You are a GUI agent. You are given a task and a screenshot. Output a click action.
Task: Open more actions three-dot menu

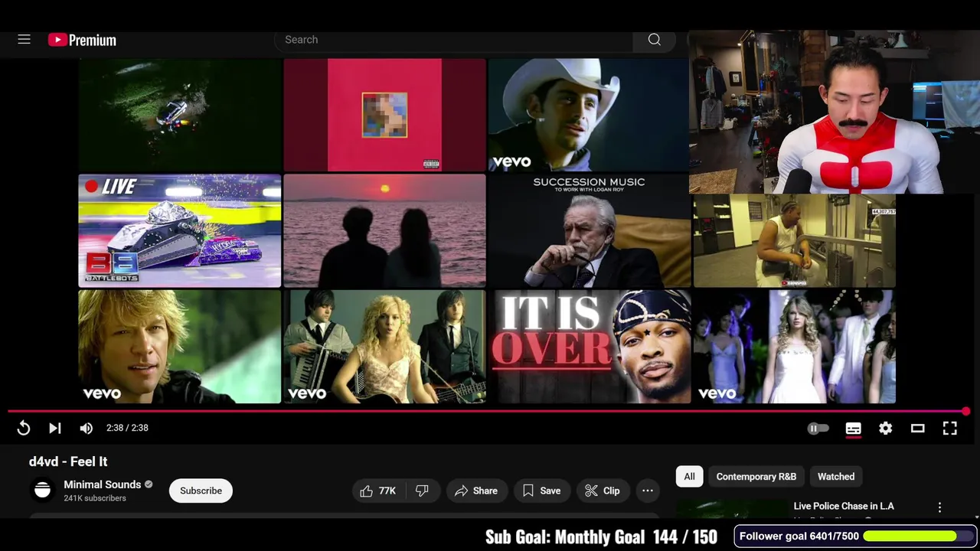(648, 491)
